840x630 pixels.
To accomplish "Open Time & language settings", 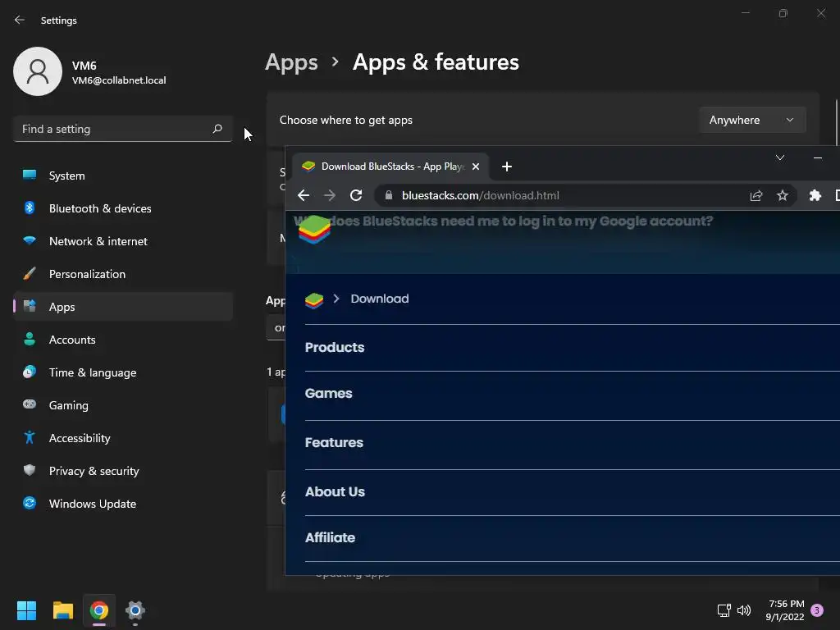I will click(x=123, y=372).
